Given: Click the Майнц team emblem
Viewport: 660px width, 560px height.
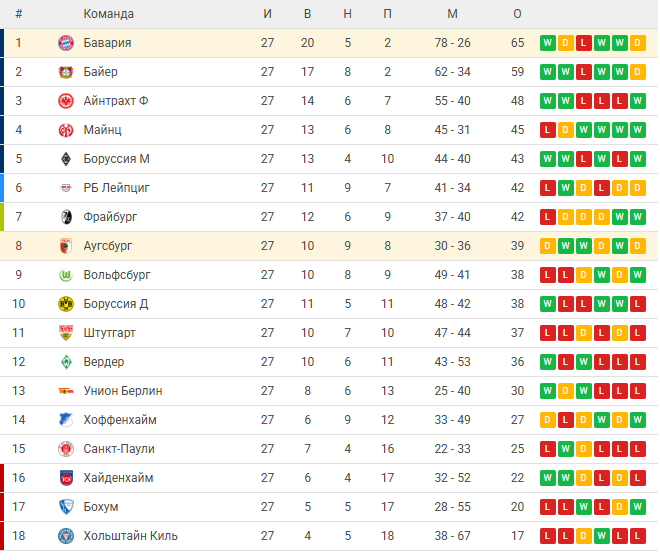Looking at the screenshot, I should tap(66, 130).
